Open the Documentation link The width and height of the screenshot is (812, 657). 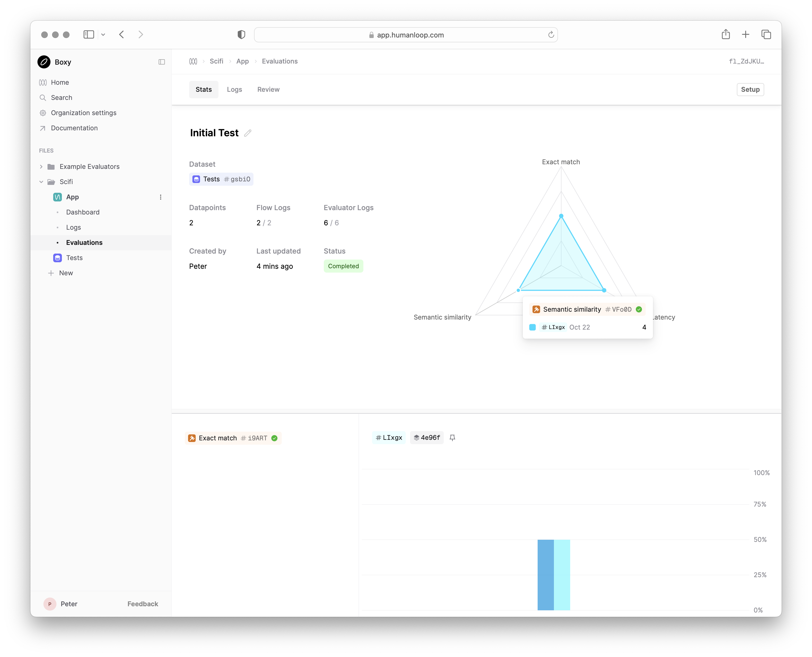74,128
